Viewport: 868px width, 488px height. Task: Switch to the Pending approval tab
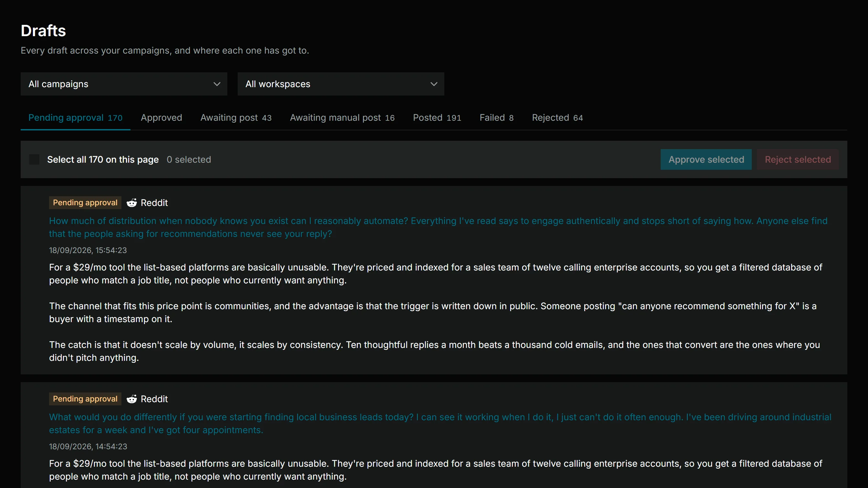75,117
